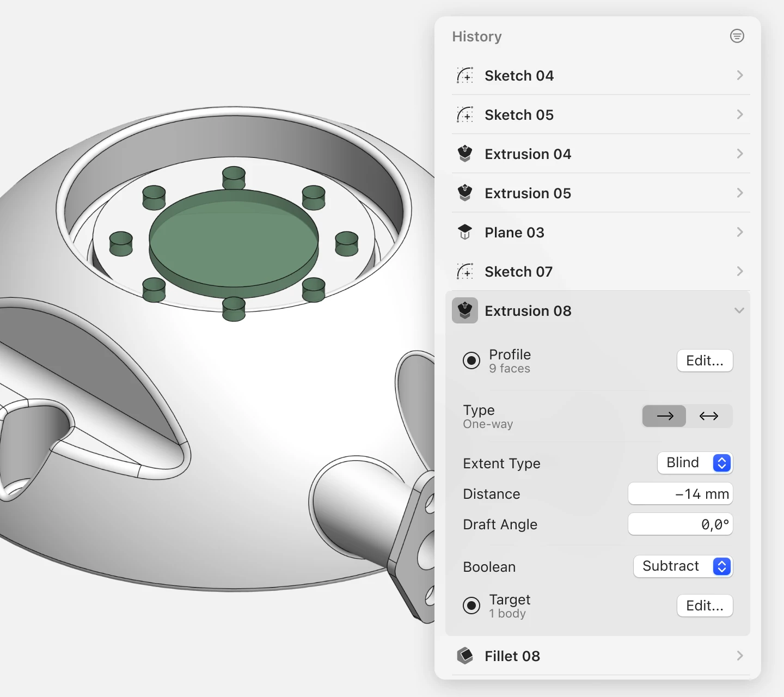Expand the Plane 03 row chevron

(740, 232)
